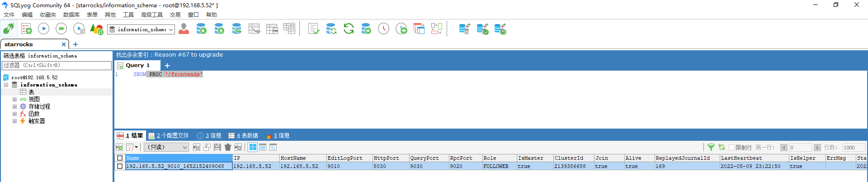The height and width of the screenshot is (182, 868).
Task: Switch to the 1 结果 result tab
Action: click(130, 135)
